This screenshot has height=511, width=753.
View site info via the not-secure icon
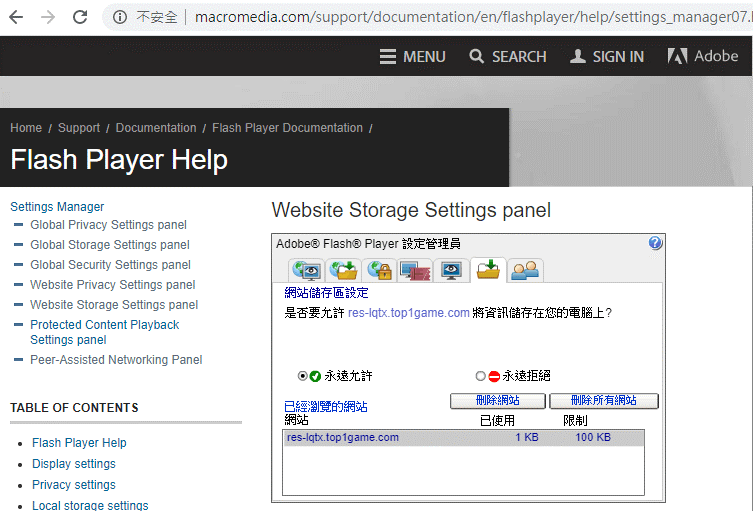tap(120, 17)
